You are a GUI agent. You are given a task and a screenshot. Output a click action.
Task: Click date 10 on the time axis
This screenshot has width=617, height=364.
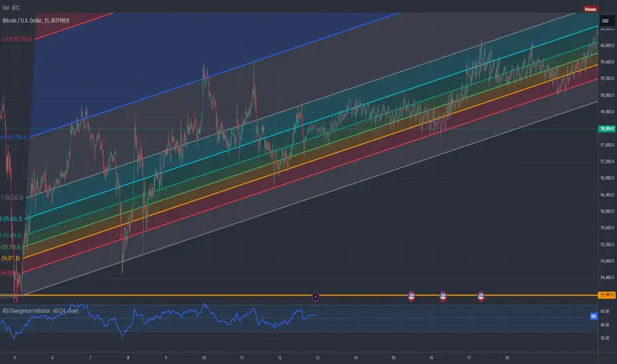pyautogui.click(x=204, y=357)
